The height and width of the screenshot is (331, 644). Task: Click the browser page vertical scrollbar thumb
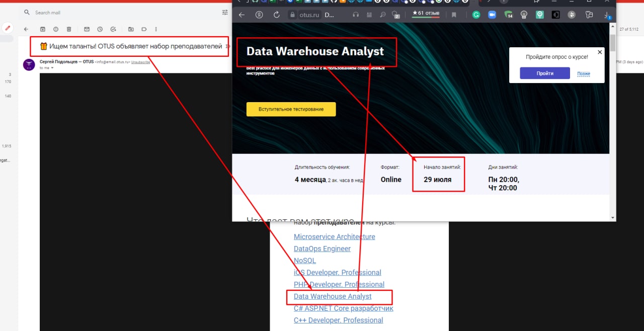[612, 43]
